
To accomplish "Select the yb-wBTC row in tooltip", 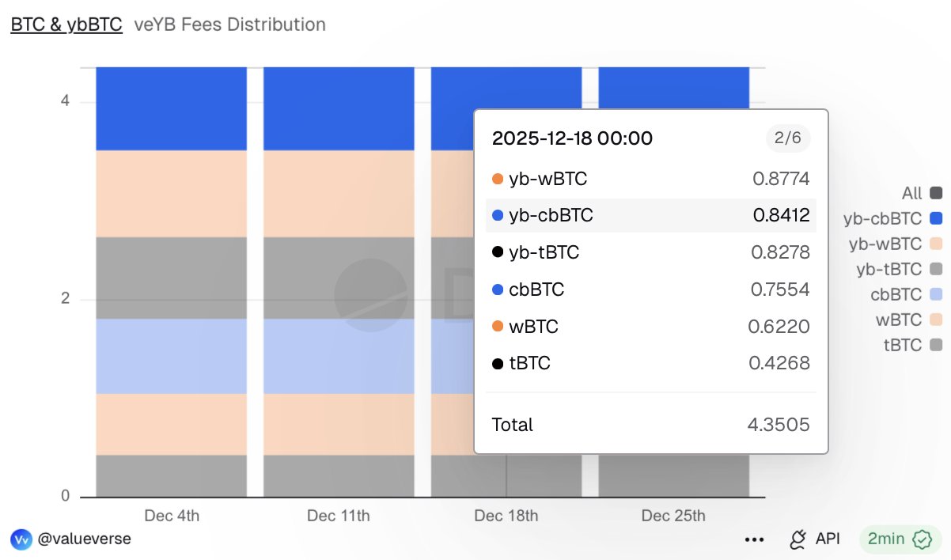I will point(650,179).
